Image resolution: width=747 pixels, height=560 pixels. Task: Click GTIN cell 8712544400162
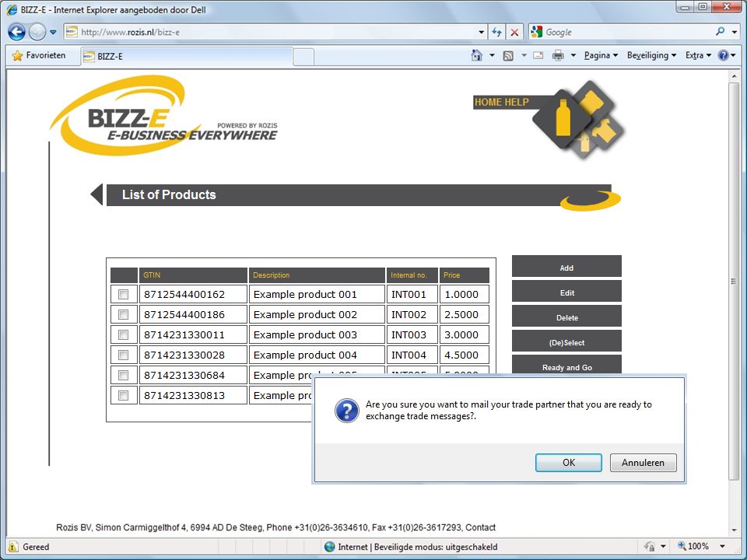point(193,294)
